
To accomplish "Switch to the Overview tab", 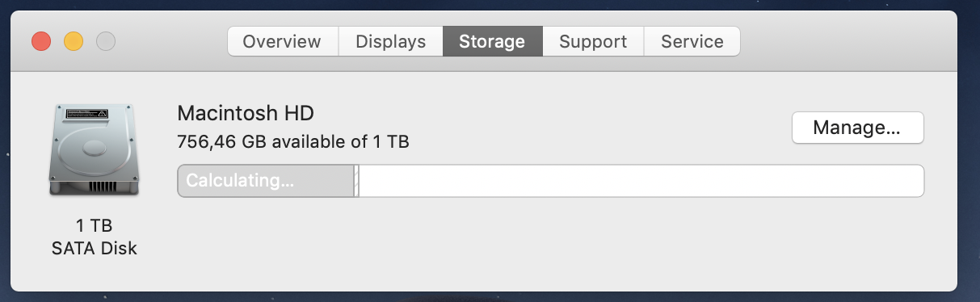I will [x=282, y=41].
